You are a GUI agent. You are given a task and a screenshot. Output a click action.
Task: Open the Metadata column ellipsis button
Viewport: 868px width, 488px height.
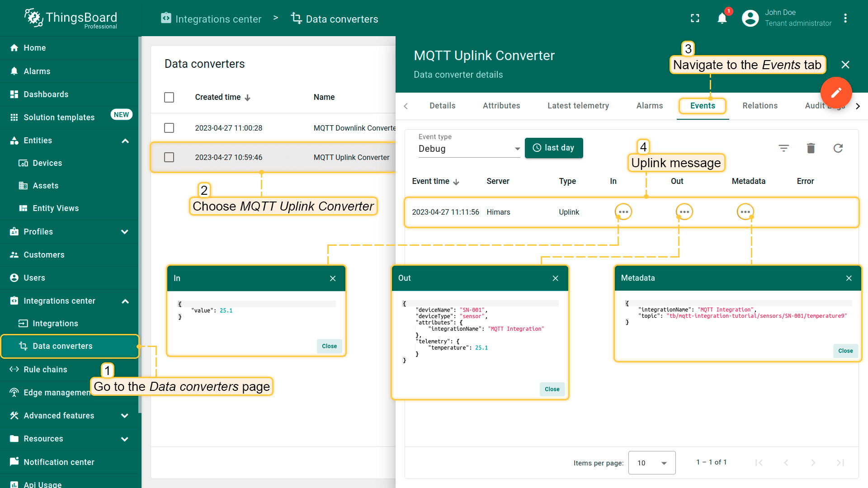click(745, 212)
